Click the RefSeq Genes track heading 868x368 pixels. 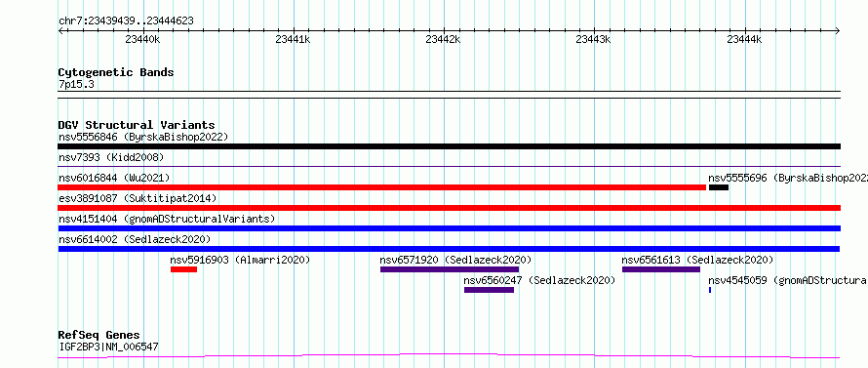(x=99, y=336)
